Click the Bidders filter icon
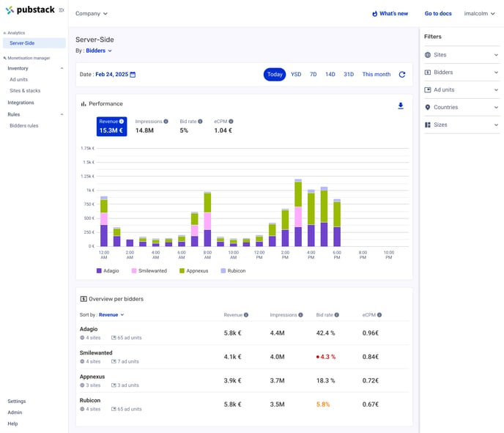 click(x=428, y=73)
